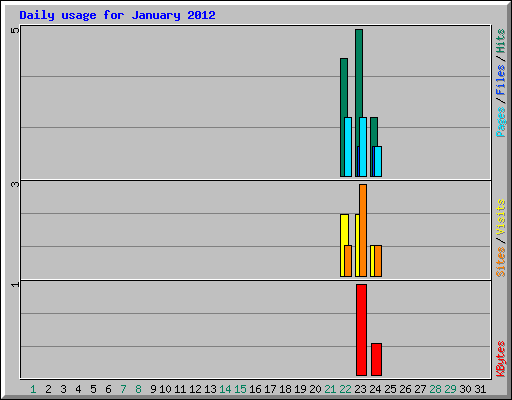This screenshot has width=512, height=400.
Task: Click day label '19' on the x-axis
Action: click(x=300, y=389)
